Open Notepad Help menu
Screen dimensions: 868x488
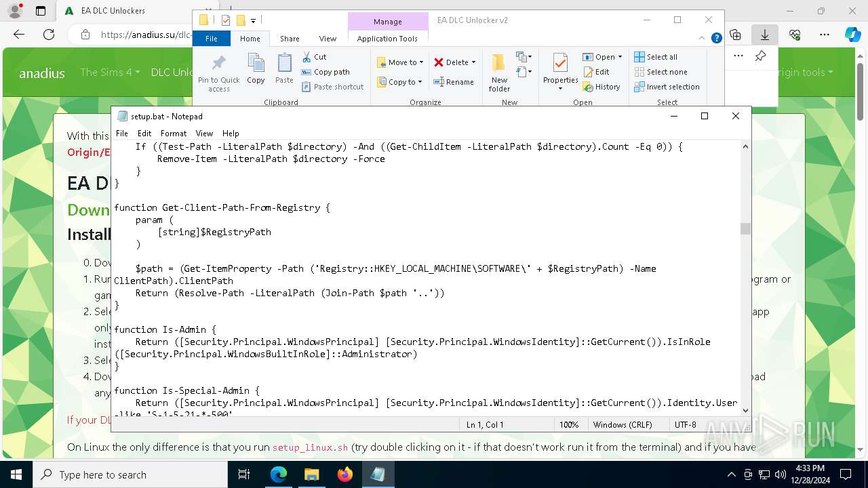point(231,134)
